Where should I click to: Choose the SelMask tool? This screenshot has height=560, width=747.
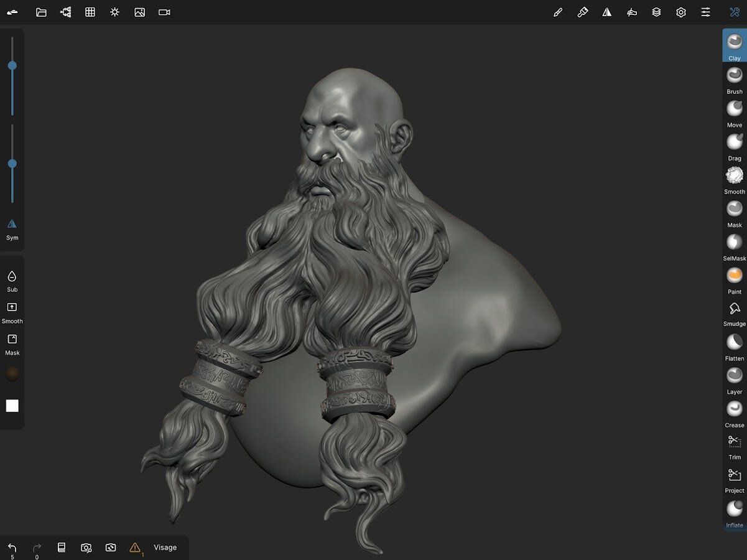click(x=734, y=245)
